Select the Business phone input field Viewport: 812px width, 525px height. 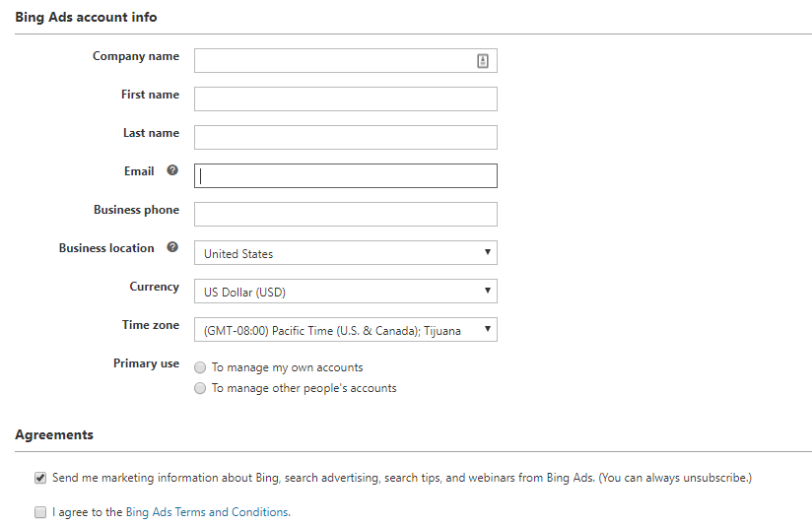(x=345, y=215)
